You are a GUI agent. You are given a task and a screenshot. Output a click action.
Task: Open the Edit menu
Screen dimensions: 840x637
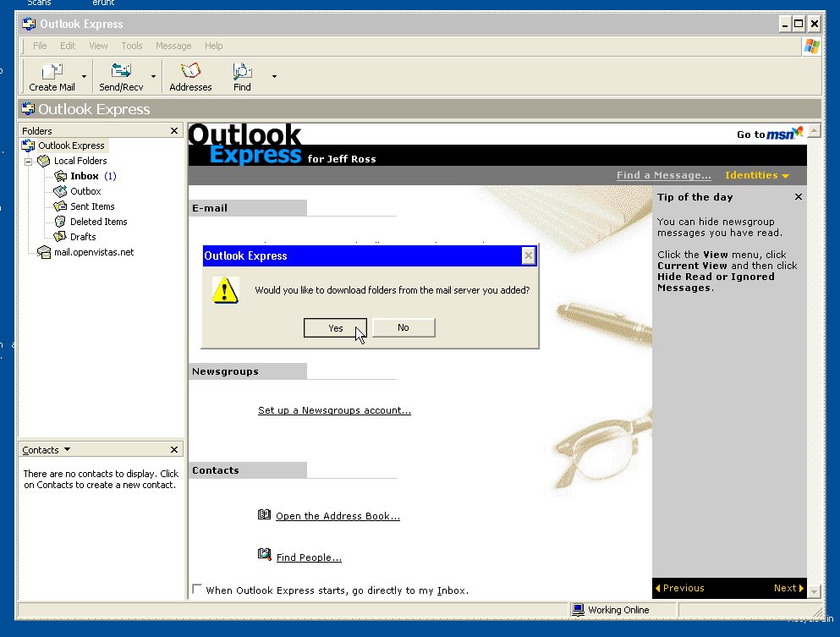[x=68, y=46]
